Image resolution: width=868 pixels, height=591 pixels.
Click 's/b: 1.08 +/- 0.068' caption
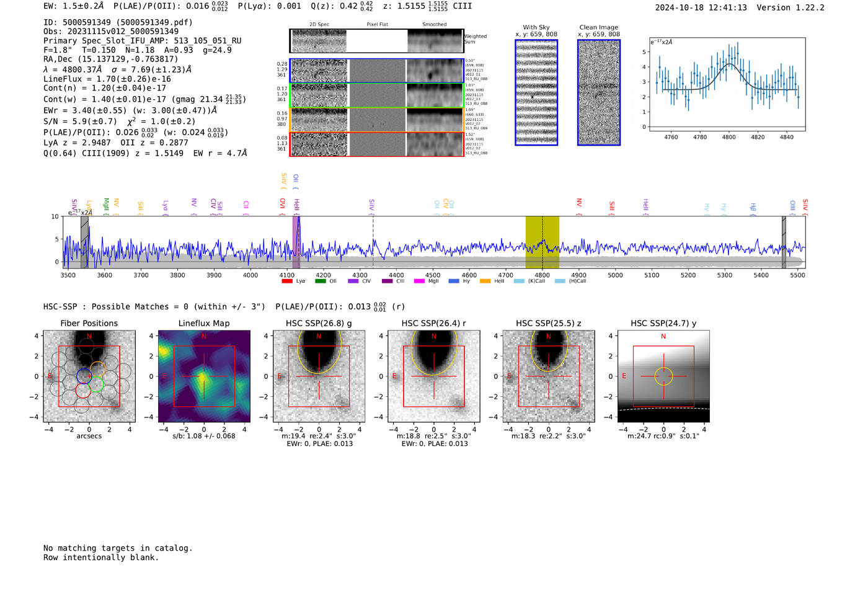[x=204, y=436]
